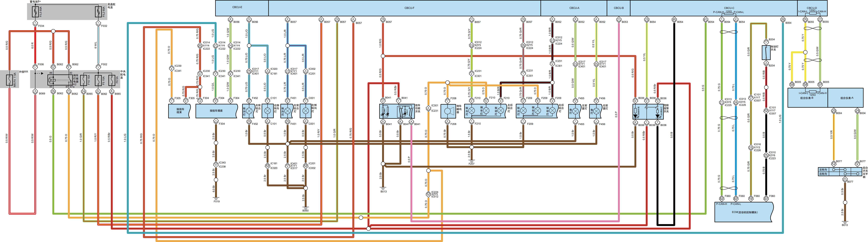
Task: Click the right side turn signal lamp C101
Action: click(x=268, y=111)
